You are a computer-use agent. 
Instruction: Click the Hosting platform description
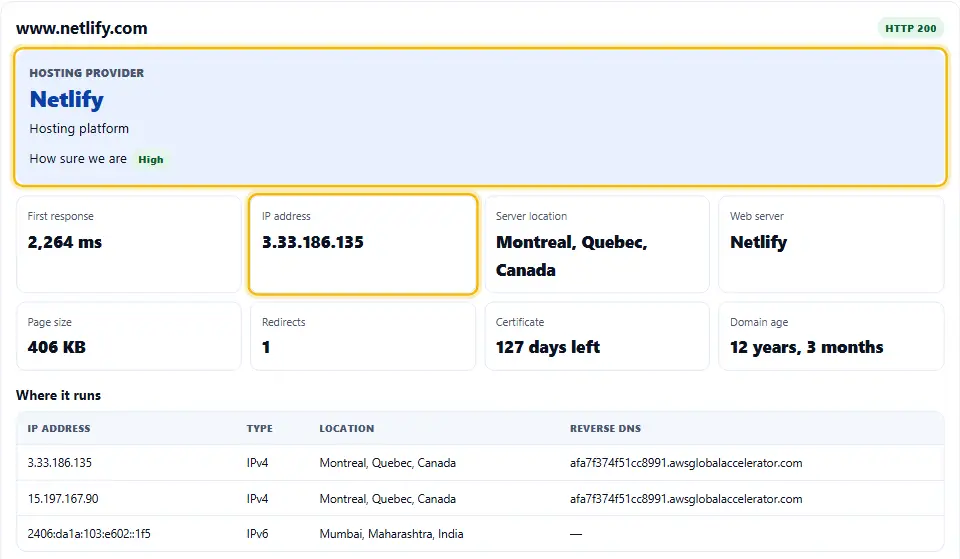79,129
